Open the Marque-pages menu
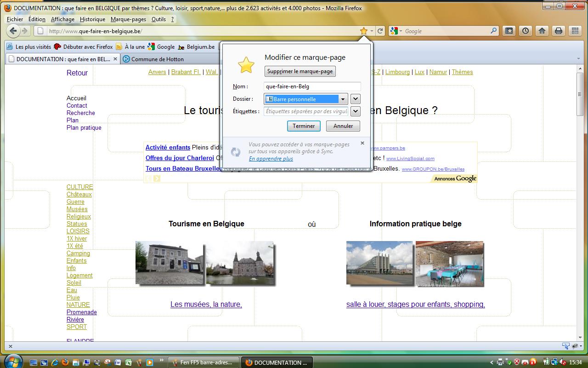The height and width of the screenshot is (368, 588). tap(128, 19)
